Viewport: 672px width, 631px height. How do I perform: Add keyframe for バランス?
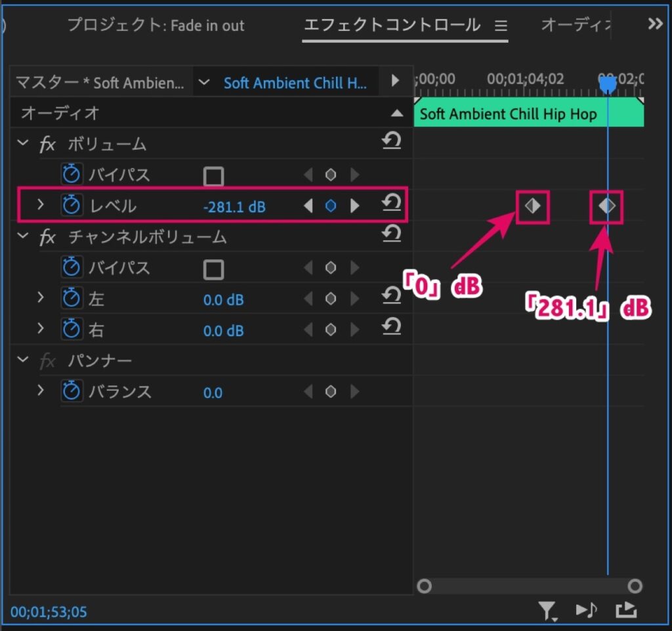(x=331, y=392)
